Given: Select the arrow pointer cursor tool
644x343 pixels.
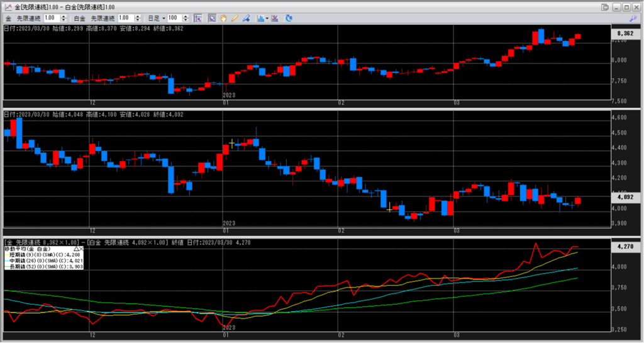Looking at the screenshot, I should pyautogui.click(x=212, y=18).
